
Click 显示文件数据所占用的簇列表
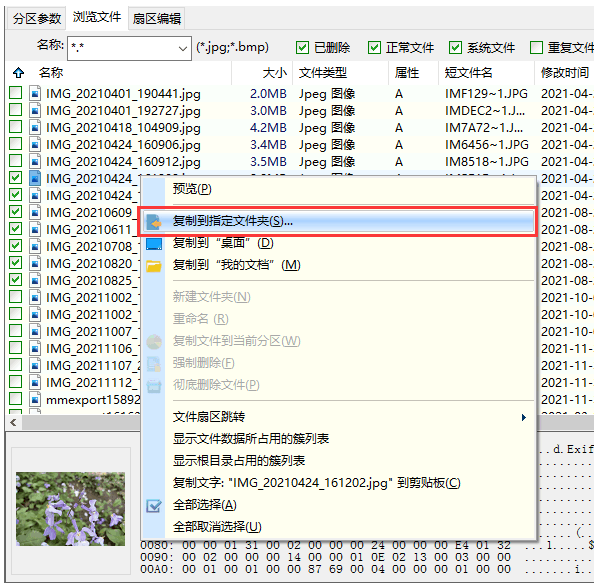251,439
